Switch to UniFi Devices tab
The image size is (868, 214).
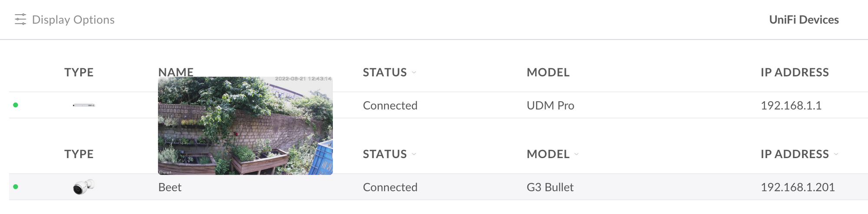click(x=804, y=19)
